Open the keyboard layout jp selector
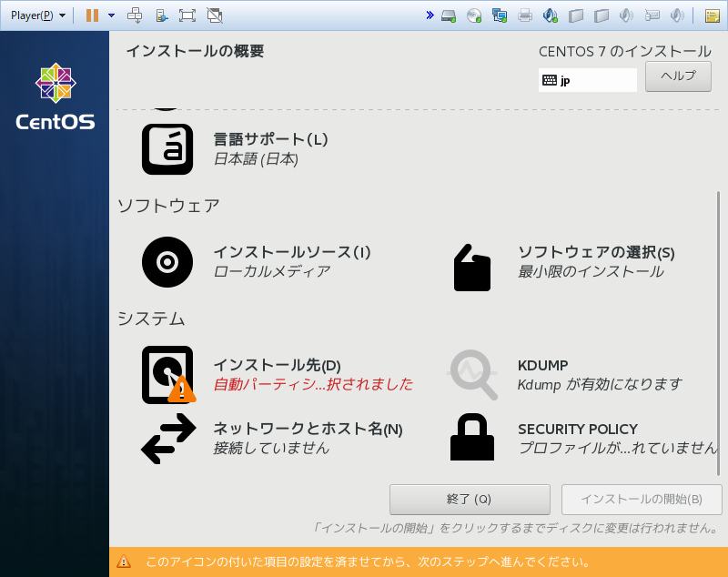The image size is (728, 577). pos(587,80)
